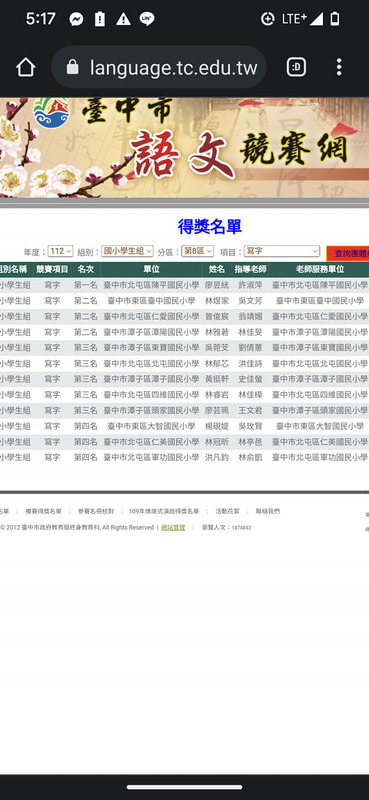
Task: Click 臺中市東區大智國民小學 in 單位 column
Action: (x=151, y=426)
